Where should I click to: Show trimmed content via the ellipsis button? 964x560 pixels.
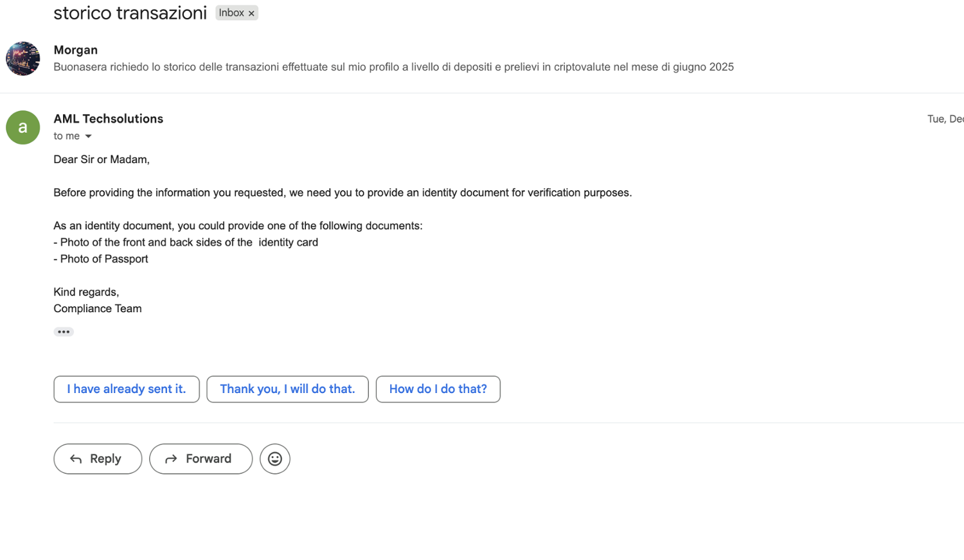(x=64, y=332)
